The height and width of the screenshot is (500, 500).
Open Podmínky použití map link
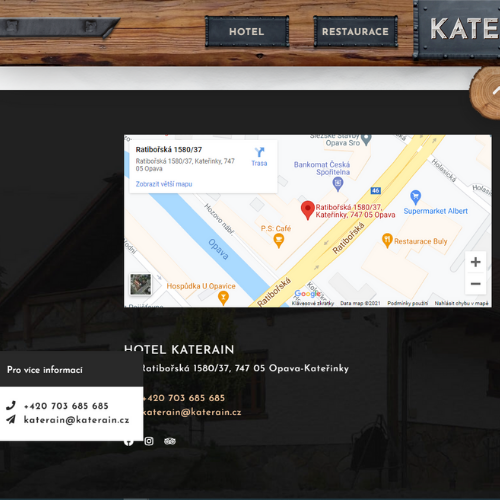tap(407, 303)
